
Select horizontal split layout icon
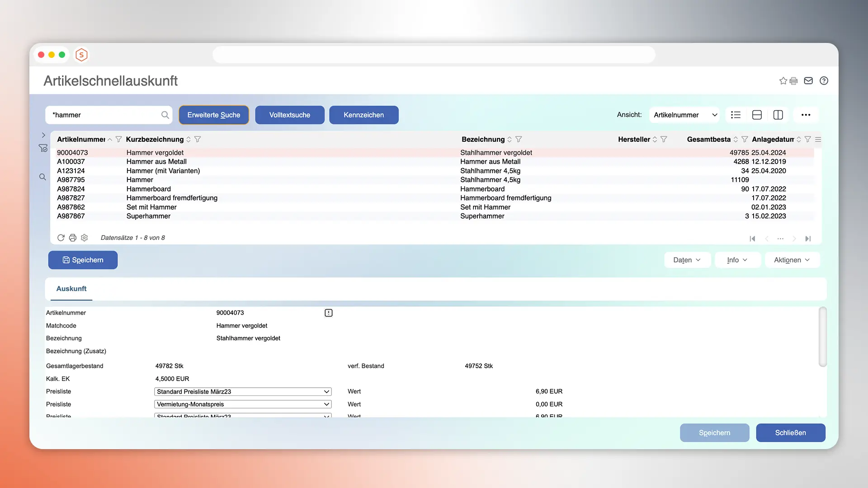pos(757,115)
